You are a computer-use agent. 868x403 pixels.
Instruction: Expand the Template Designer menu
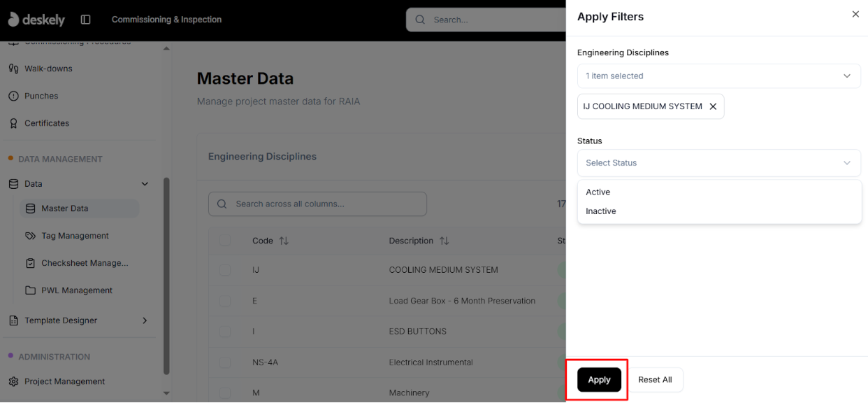[x=145, y=320]
